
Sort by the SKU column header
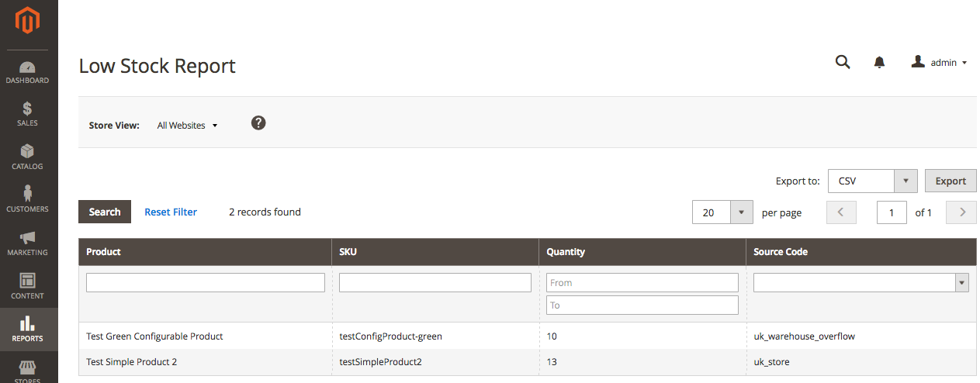click(x=435, y=252)
